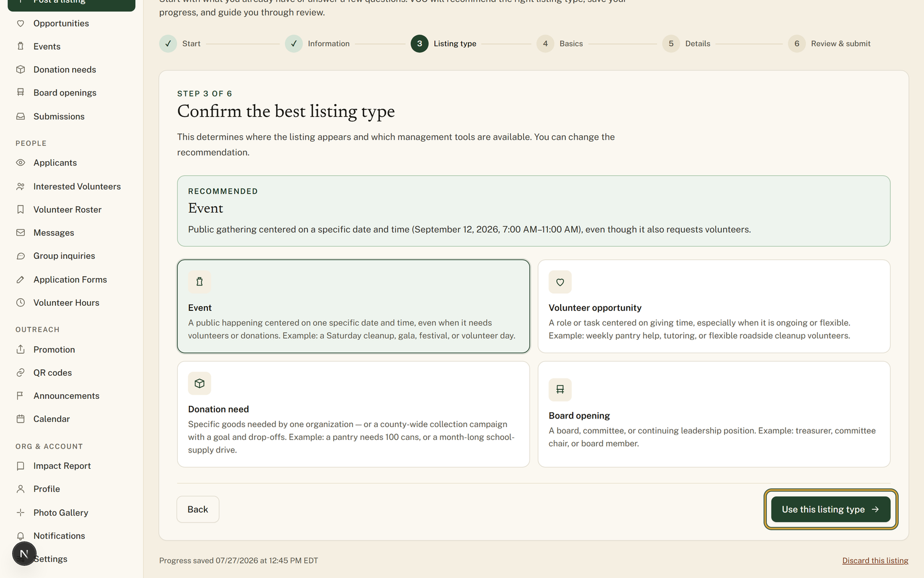Go to the completed Start step
Image resolution: width=924 pixels, height=578 pixels.
pos(180,43)
